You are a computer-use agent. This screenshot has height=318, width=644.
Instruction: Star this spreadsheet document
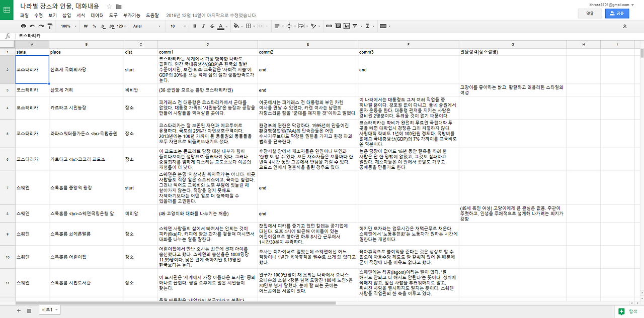(x=110, y=7)
